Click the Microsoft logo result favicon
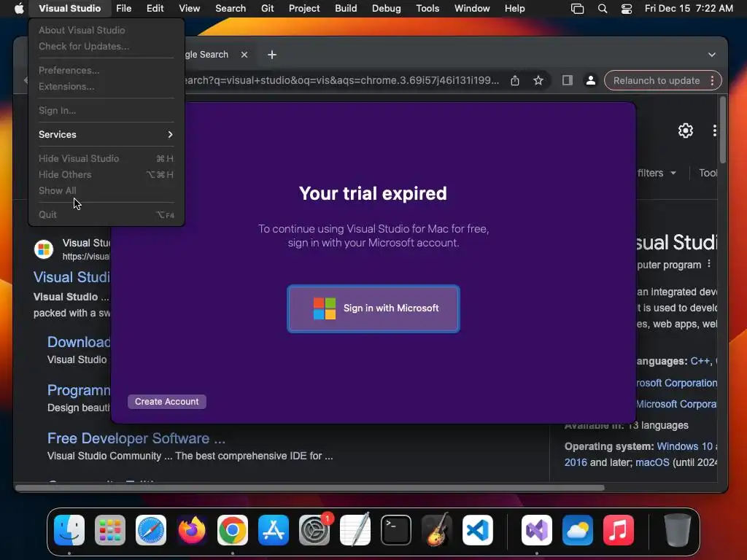747x560 pixels. (44, 249)
